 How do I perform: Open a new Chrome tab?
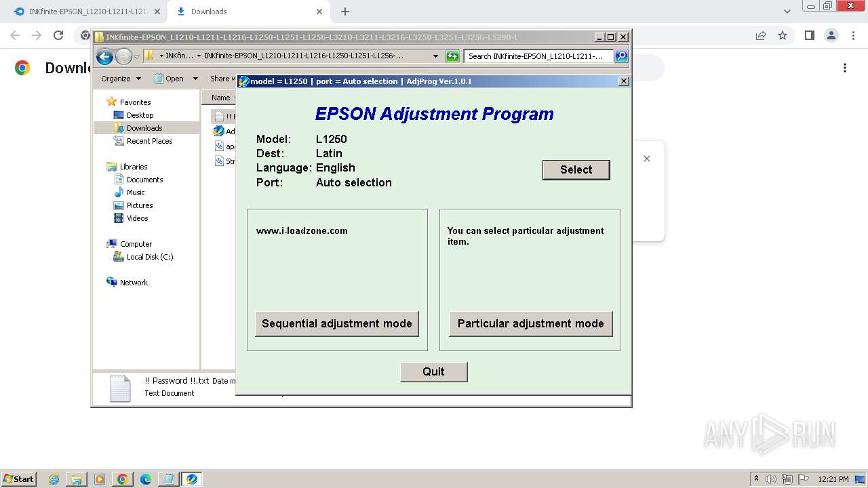click(x=345, y=12)
